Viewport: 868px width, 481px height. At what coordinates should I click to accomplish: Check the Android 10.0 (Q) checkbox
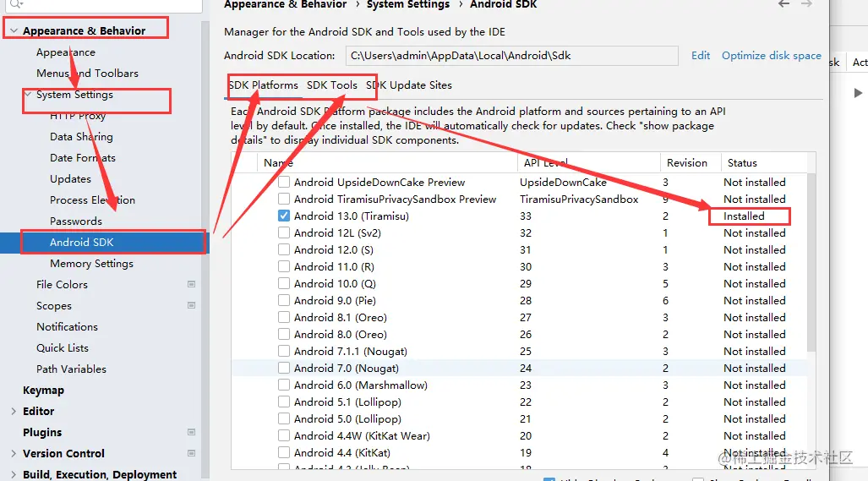click(284, 283)
